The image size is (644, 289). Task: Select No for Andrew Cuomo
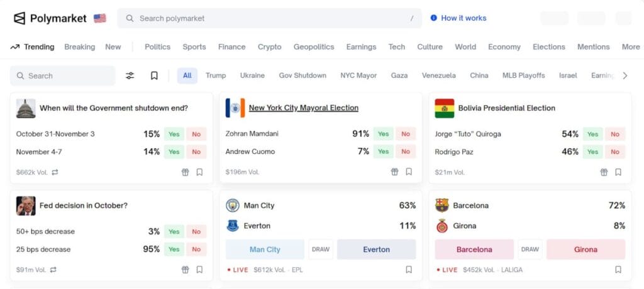pyautogui.click(x=406, y=151)
